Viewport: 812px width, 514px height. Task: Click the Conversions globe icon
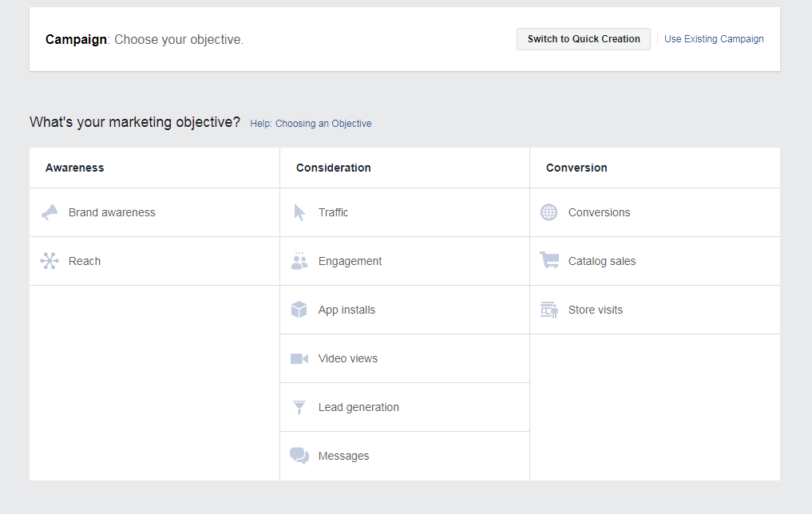click(549, 212)
